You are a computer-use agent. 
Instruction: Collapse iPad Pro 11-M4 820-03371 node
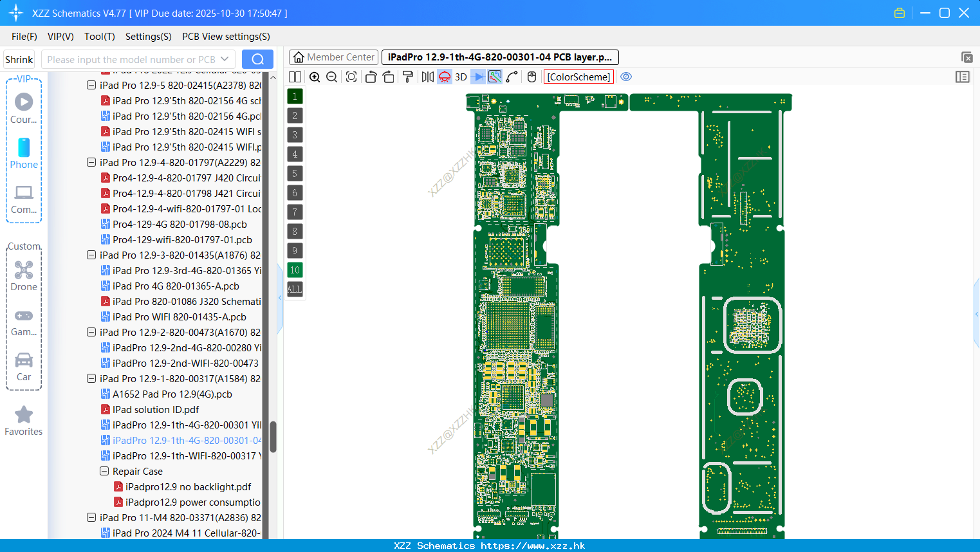point(91,517)
